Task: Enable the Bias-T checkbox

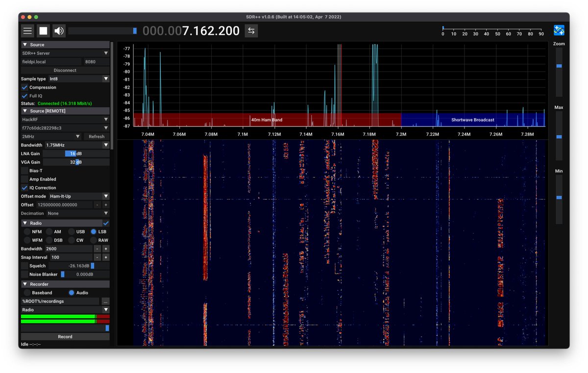Action: click(x=24, y=171)
